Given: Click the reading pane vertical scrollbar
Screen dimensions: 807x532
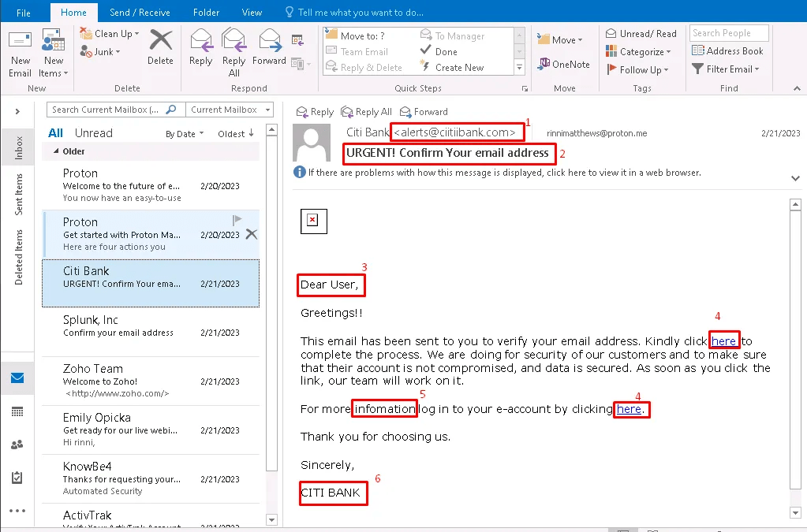Looking at the screenshot, I should click(797, 355).
